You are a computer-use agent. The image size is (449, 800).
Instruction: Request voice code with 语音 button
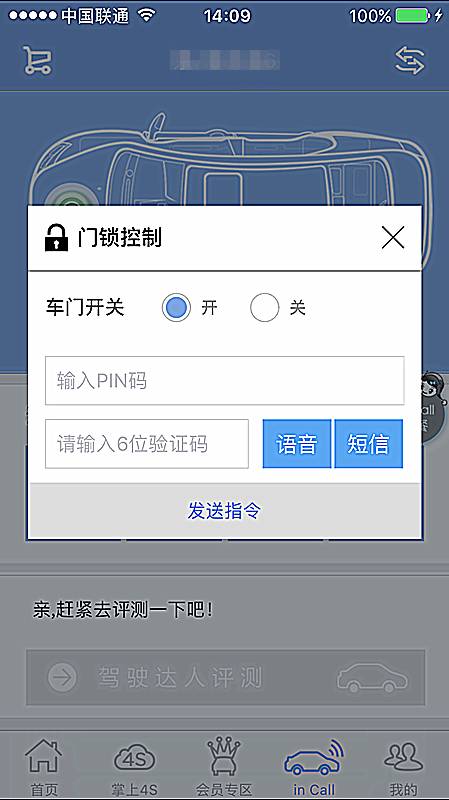click(x=297, y=444)
